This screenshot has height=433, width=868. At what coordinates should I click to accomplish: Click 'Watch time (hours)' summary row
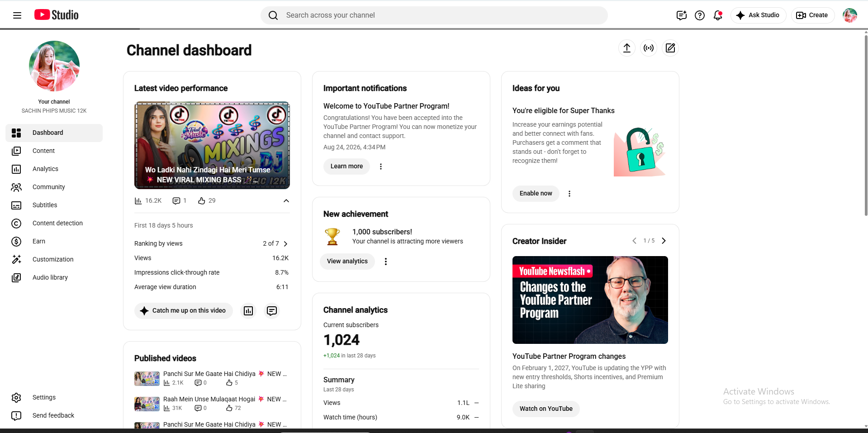click(401, 418)
